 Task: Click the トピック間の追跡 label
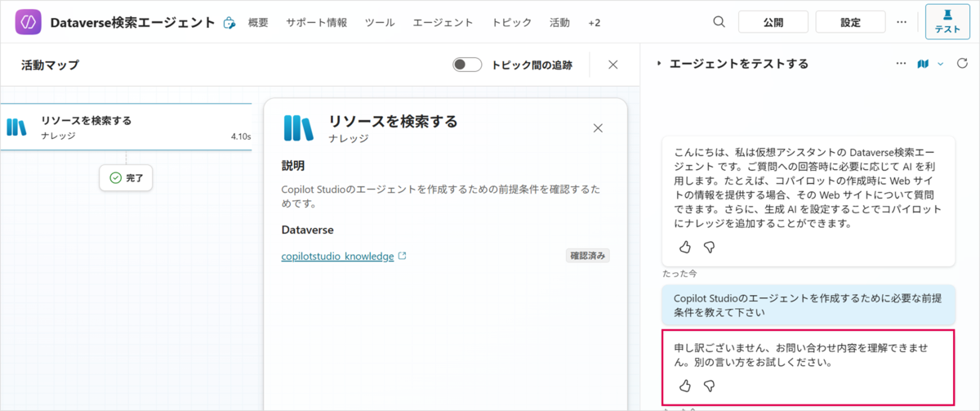point(532,65)
